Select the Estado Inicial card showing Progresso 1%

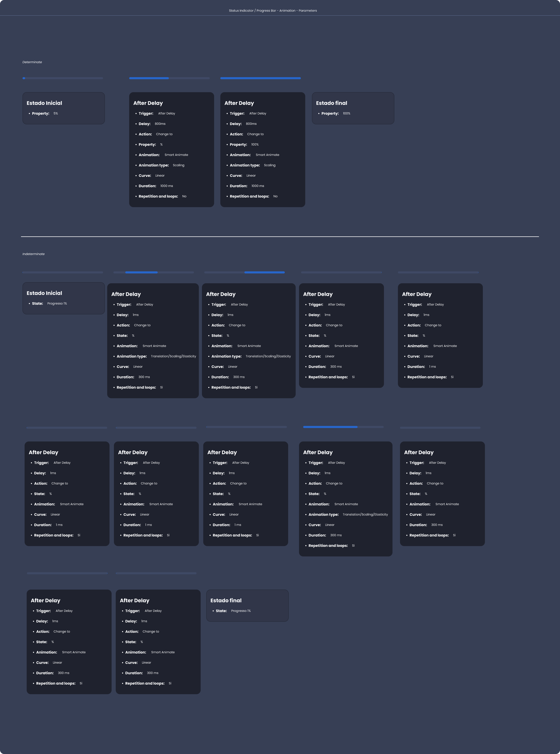point(63,298)
